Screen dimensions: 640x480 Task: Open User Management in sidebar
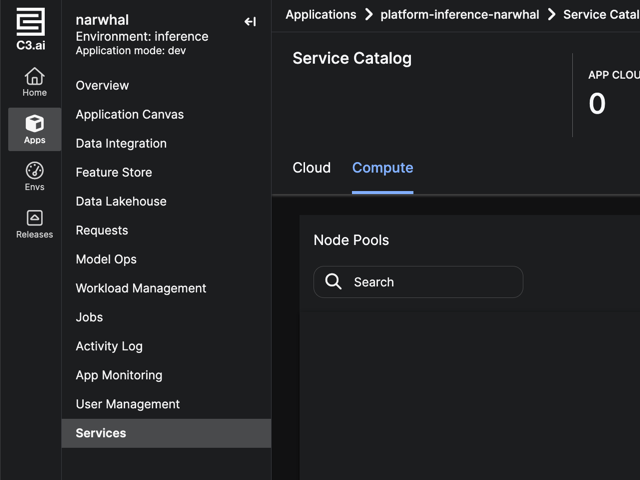[x=128, y=404]
